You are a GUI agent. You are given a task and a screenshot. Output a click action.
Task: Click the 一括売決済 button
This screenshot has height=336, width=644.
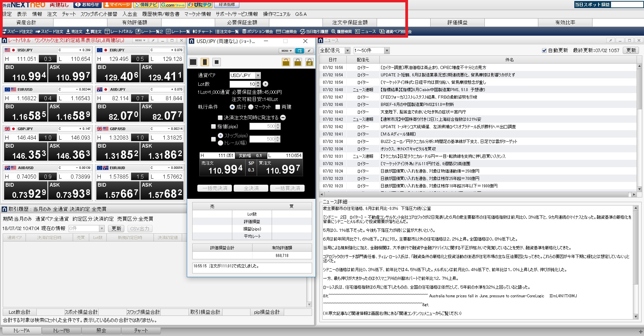click(x=215, y=188)
